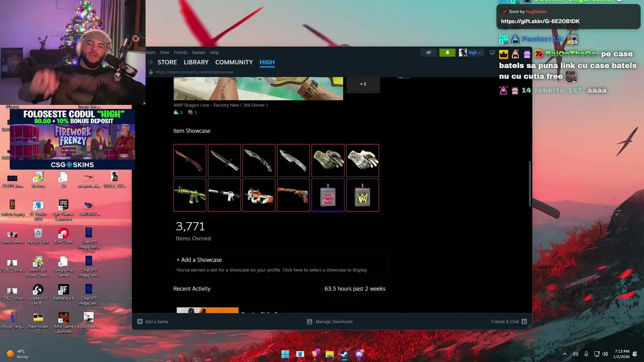
Task: Expand the system tray hidden icons chevron
Action: pyautogui.click(x=565, y=354)
